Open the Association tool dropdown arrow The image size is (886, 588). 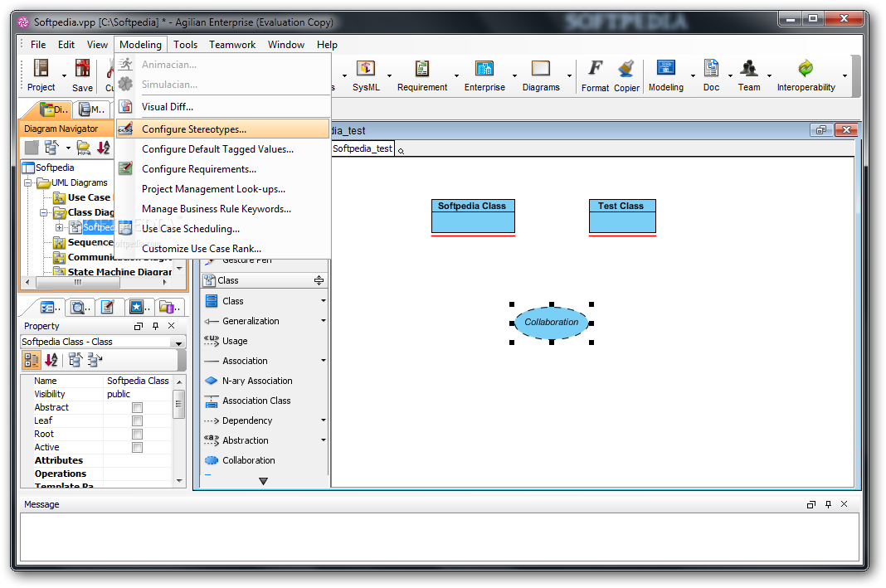coord(324,361)
